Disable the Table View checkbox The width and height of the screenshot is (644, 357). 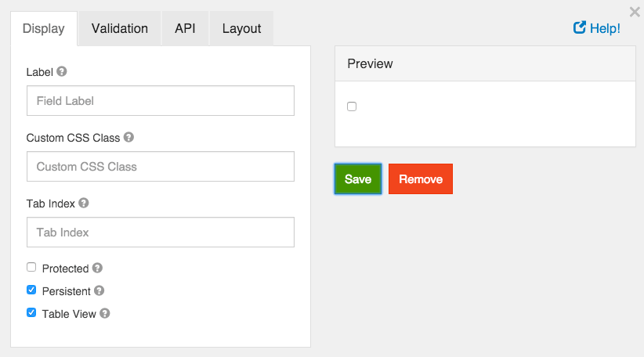31,312
